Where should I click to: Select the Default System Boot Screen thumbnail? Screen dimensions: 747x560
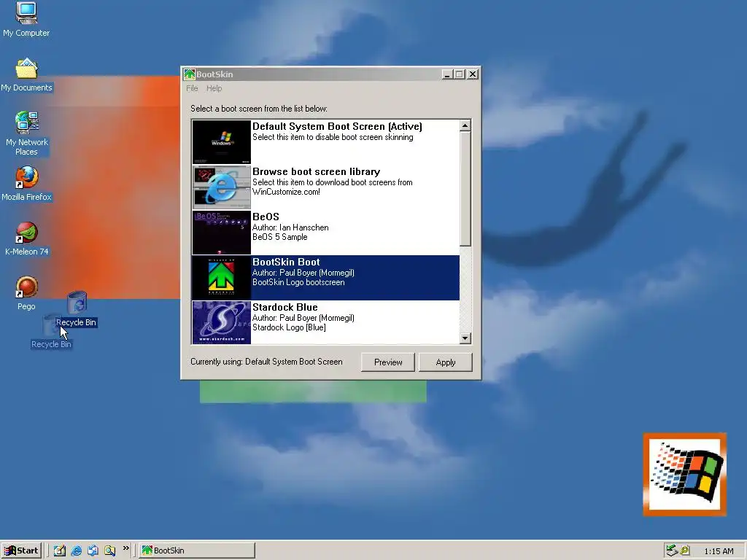[222, 142]
